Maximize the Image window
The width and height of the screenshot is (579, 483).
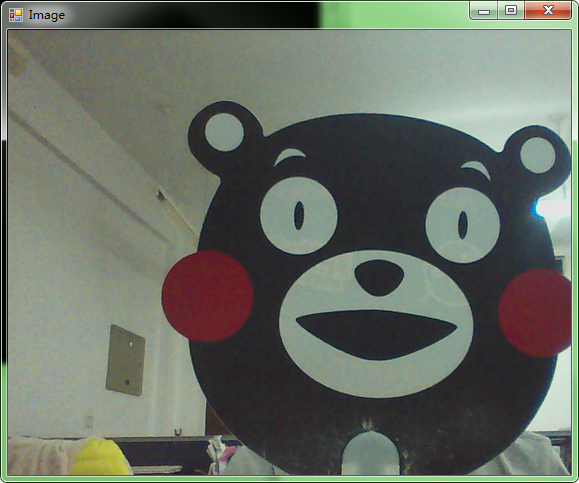click(x=511, y=10)
